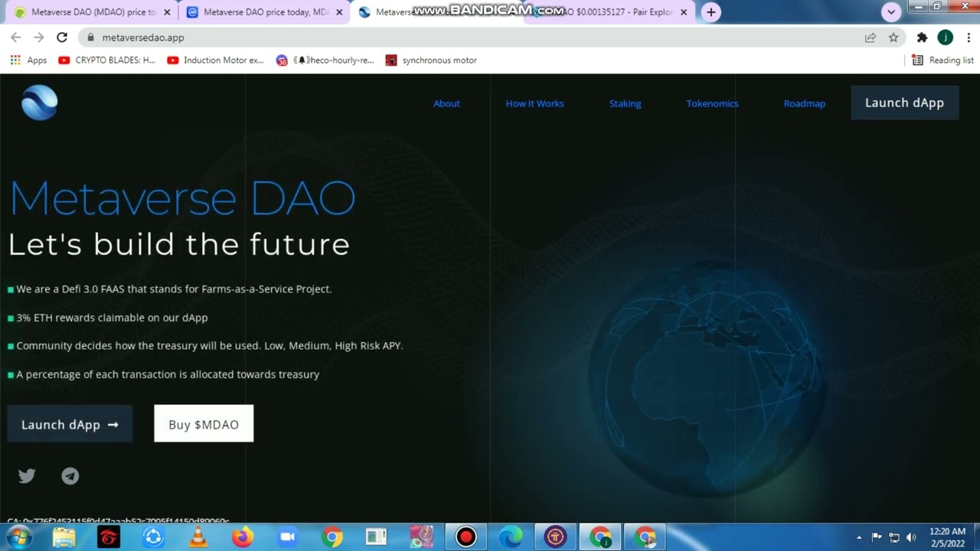Close the Pair Explorer tab

click(x=684, y=12)
